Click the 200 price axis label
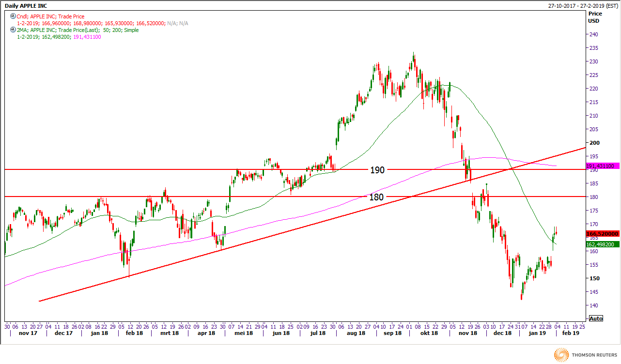 click(x=594, y=143)
